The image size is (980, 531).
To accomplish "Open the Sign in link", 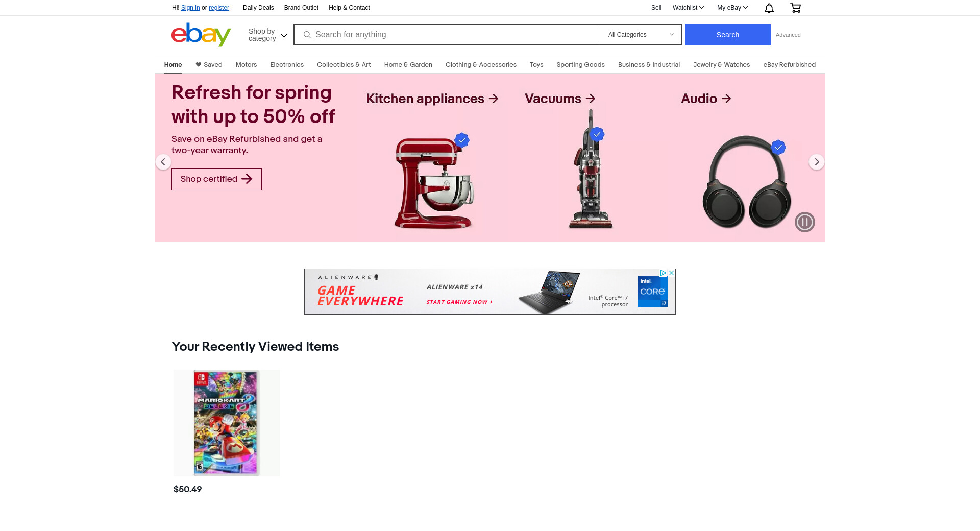I will tap(190, 8).
